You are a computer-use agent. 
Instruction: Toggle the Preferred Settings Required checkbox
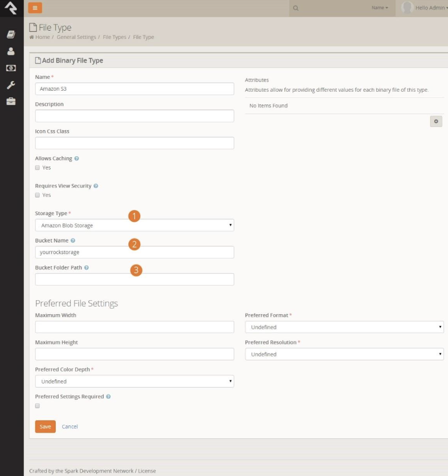pos(37,406)
